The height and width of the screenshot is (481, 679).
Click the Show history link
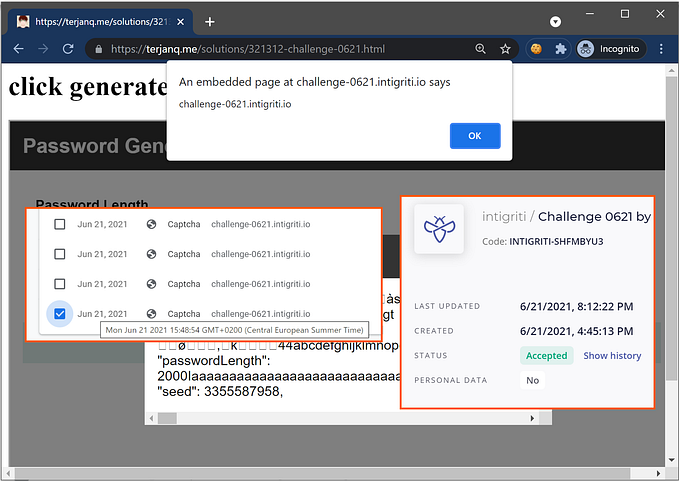click(612, 355)
